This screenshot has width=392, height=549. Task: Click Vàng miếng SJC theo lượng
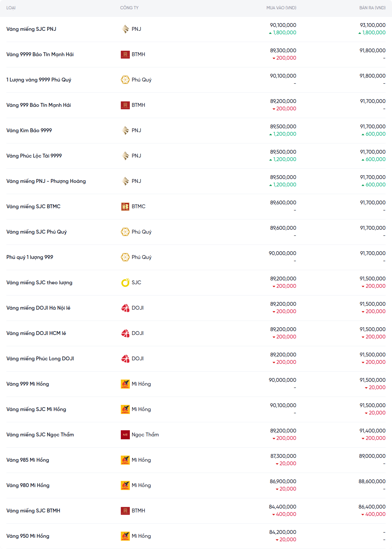[x=39, y=283]
